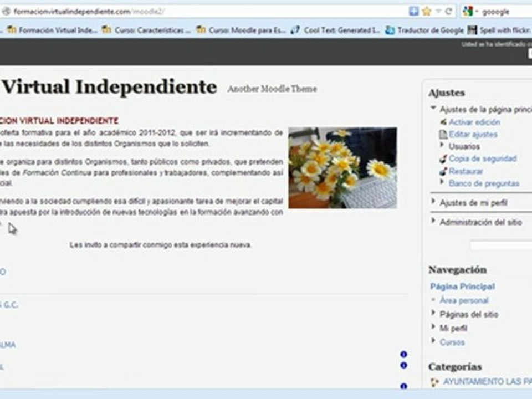Open the 'Editar ajustes' link

click(x=473, y=134)
